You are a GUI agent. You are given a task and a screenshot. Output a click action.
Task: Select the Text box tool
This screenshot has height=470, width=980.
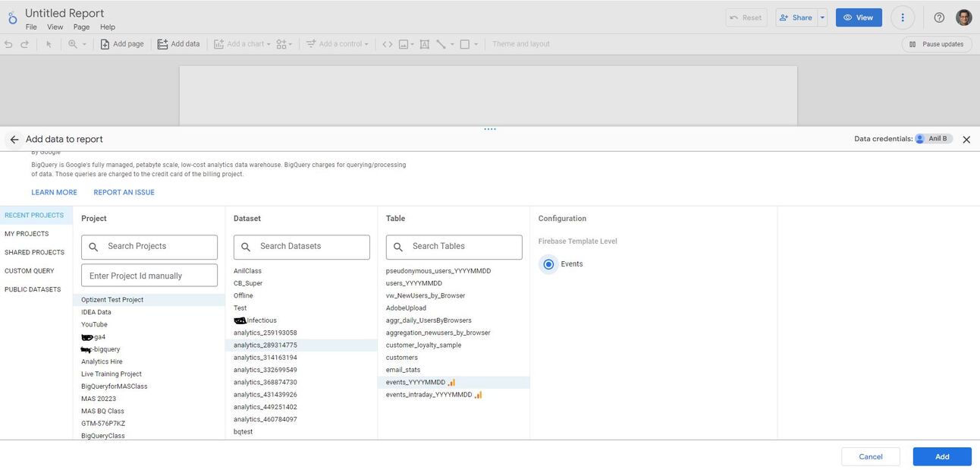pos(422,43)
